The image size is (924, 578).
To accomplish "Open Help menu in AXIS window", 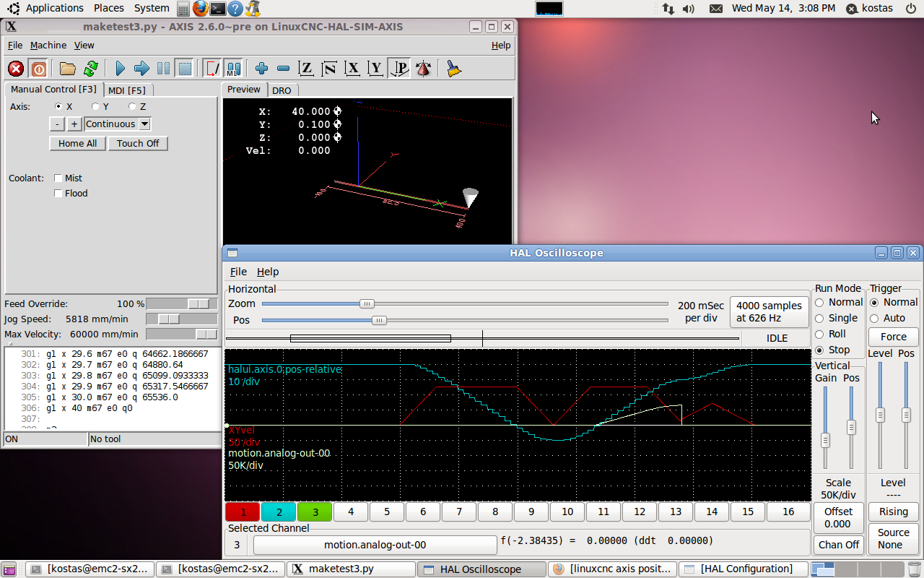I will (x=501, y=45).
